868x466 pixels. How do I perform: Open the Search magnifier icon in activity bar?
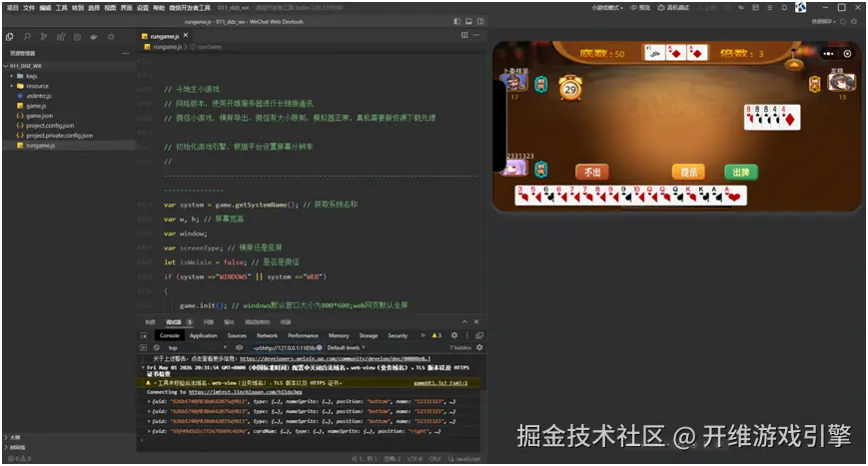point(27,37)
